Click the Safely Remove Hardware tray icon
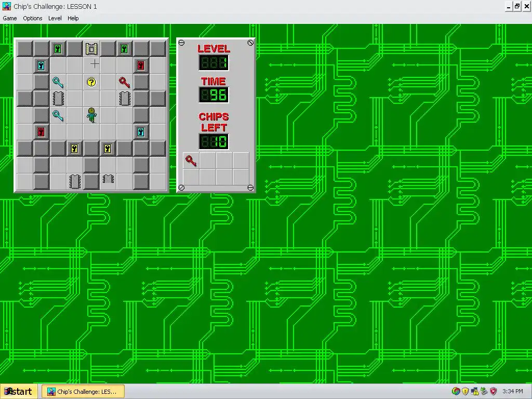 (484, 391)
